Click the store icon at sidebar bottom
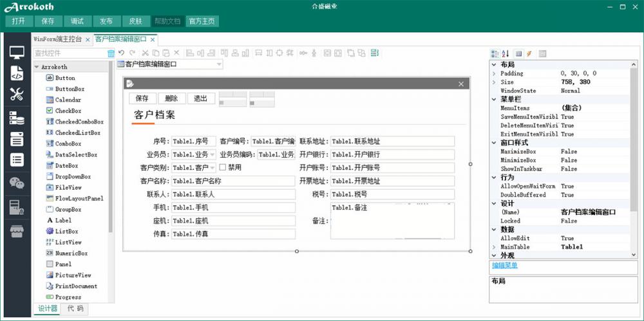644x321 pixels. pos(17,231)
